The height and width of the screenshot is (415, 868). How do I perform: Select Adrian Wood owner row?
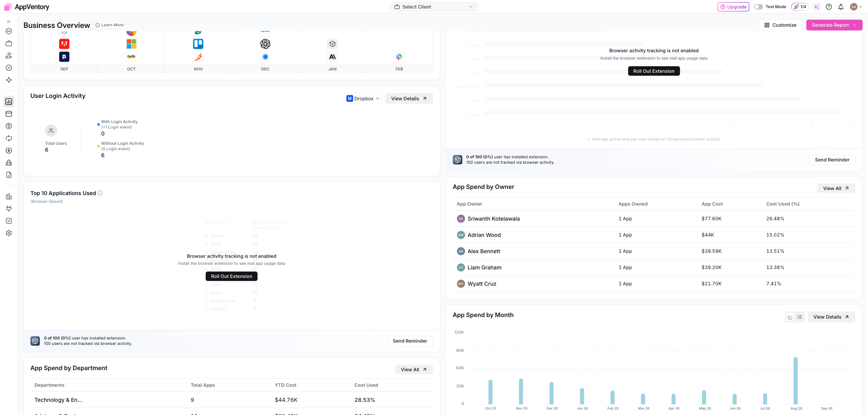[654, 235]
